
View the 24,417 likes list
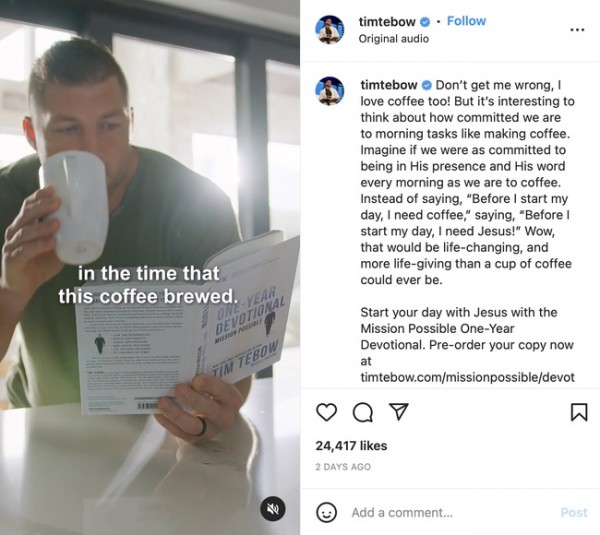pyautogui.click(x=351, y=446)
